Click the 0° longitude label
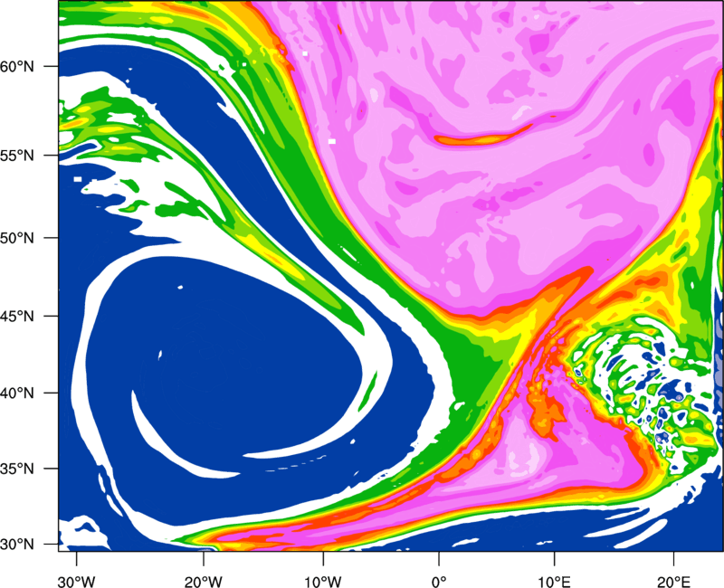The height and width of the screenshot is (588, 724). [x=439, y=582]
